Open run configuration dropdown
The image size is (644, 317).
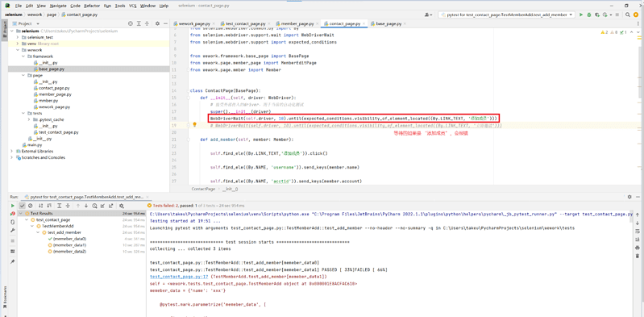[x=506, y=15]
